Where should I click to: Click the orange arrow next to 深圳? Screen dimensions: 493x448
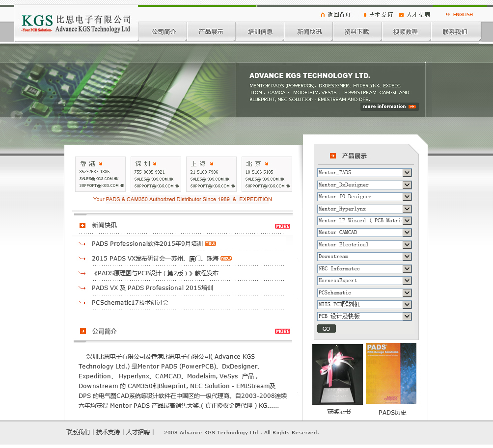[x=155, y=164]
